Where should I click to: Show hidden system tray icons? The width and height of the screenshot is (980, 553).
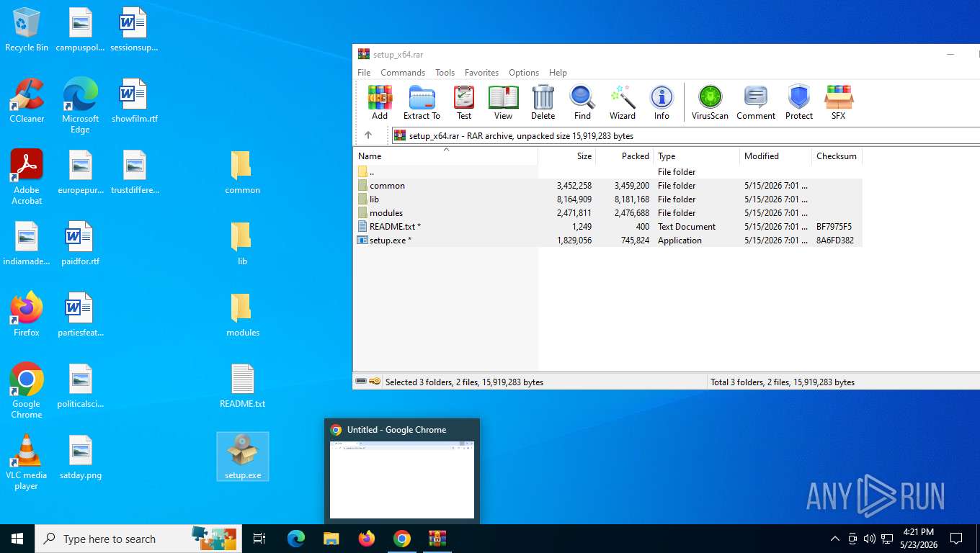tap(835, 539)
